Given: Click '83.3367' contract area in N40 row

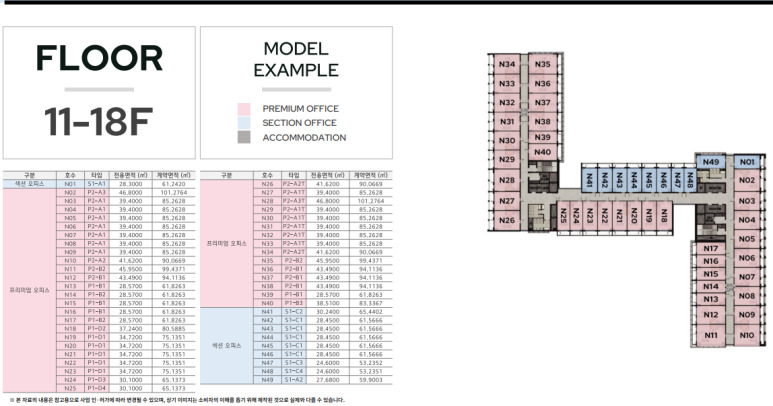Looking at the screenshot, I should coord(371,303).
